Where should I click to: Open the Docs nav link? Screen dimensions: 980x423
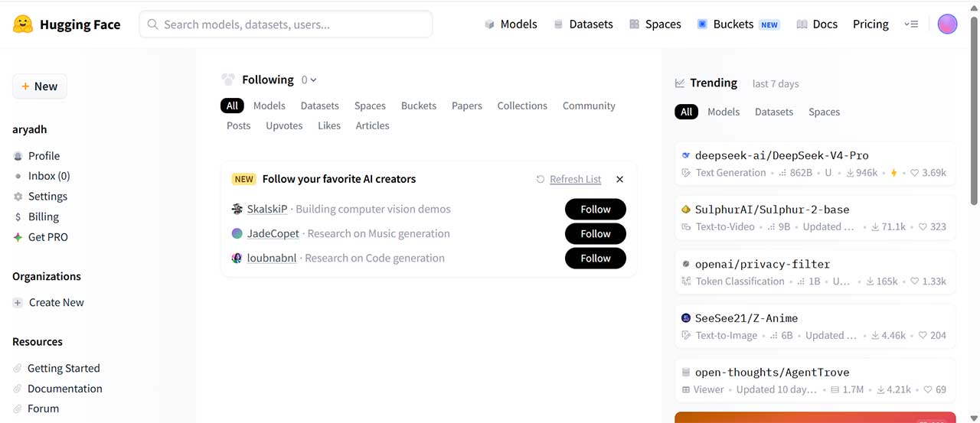[x=817, y=24]
